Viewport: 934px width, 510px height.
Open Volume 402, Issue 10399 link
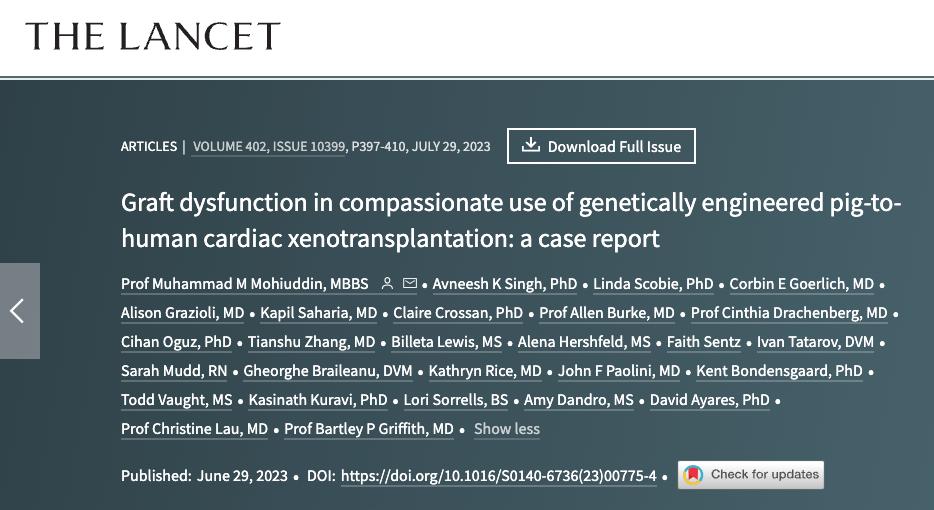tap(269, 146)
